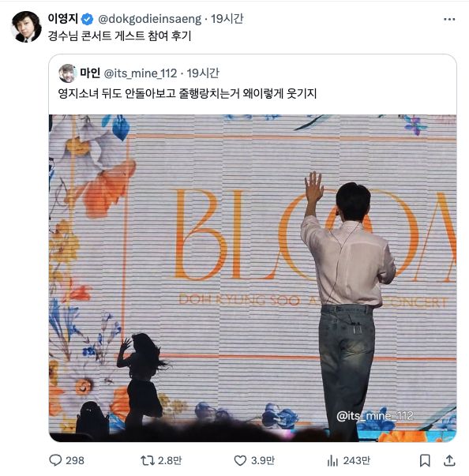The height and width of the screenshot is (476, 469).
Task: Click the blue verified badge
Action: pyautogui.click(x=88, y=19)
